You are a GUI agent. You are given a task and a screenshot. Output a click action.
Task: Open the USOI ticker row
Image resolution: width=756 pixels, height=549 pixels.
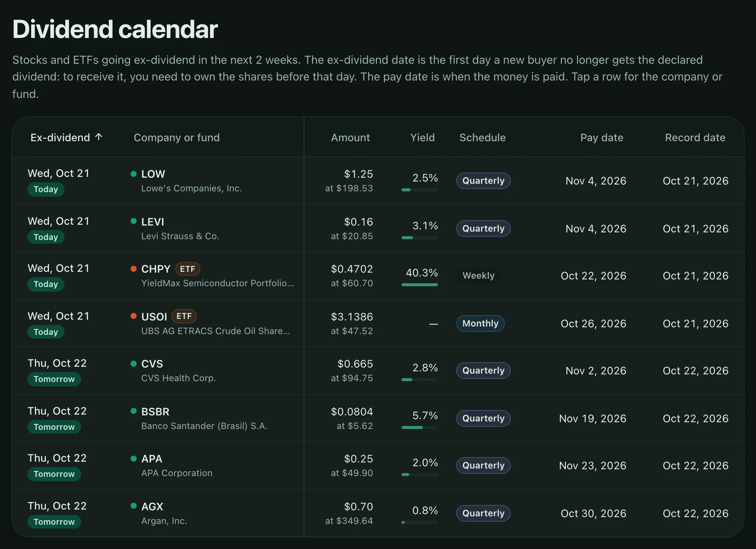click(x=378, y=323)
